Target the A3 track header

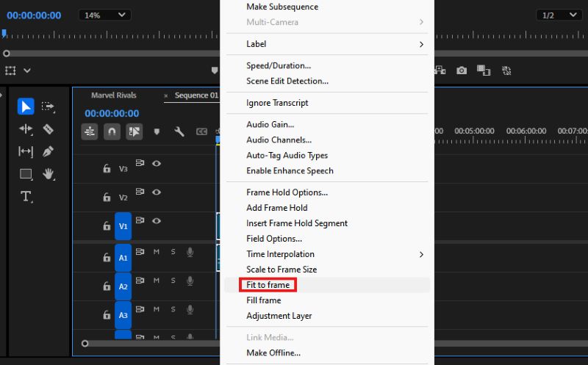click(x=123, y=315)
